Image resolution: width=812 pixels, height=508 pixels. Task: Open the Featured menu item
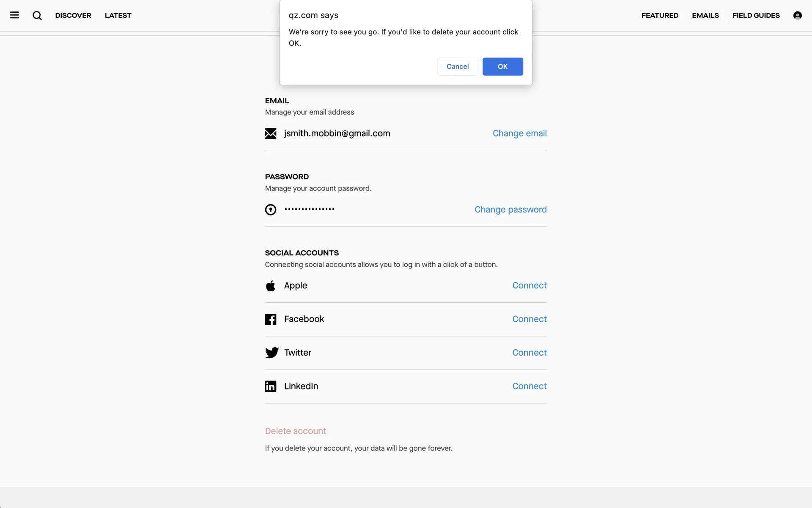point(660,15)
